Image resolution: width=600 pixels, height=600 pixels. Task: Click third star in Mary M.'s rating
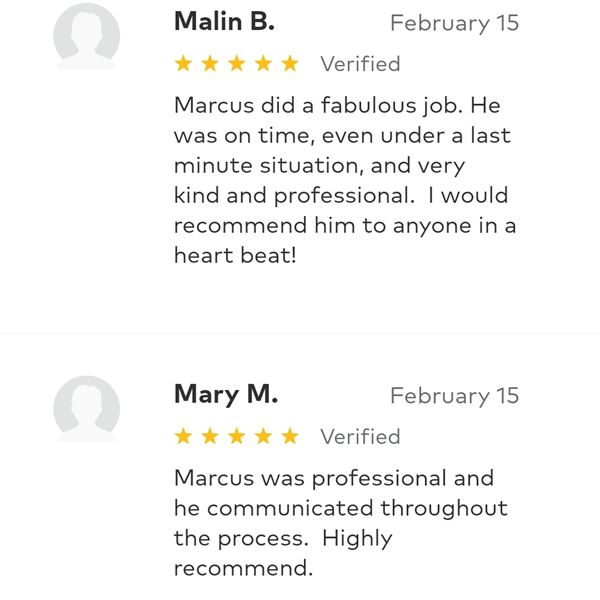pos(237,437)
